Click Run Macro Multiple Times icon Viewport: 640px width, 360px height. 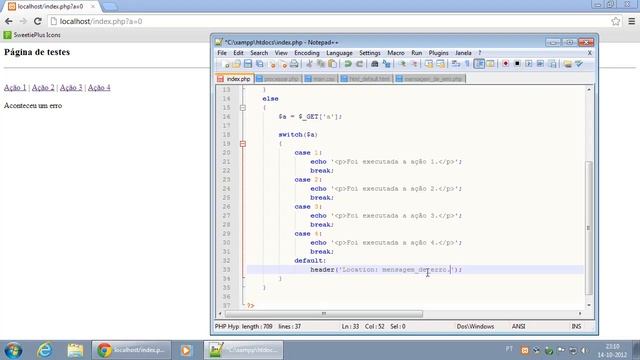point(540,64)
